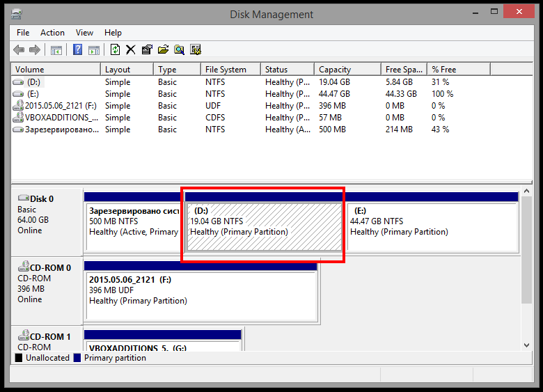Click the 214 MB free space cell
This screenshot has width=543, height=392.
click(x=399, y=130)
